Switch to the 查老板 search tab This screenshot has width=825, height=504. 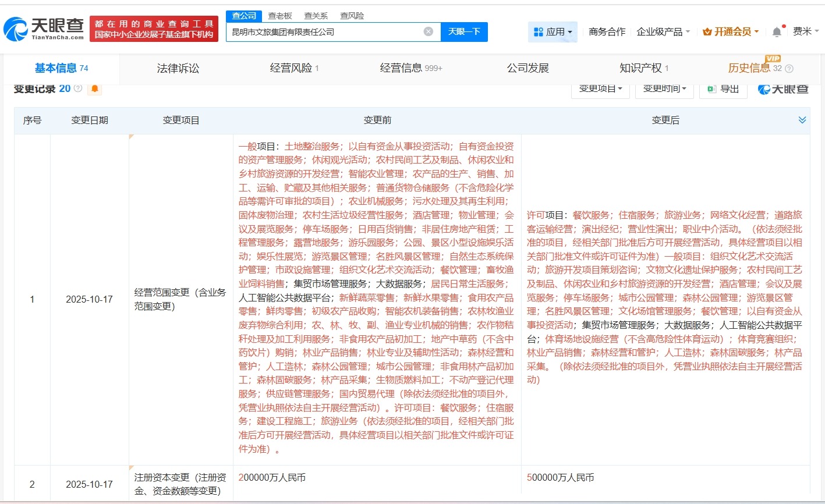[x=279, y=16]
